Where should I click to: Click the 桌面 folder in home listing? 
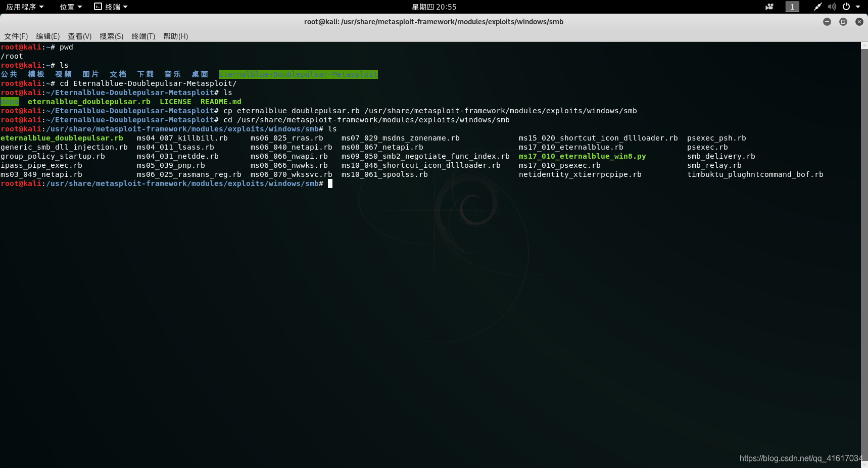pos(200,74)
